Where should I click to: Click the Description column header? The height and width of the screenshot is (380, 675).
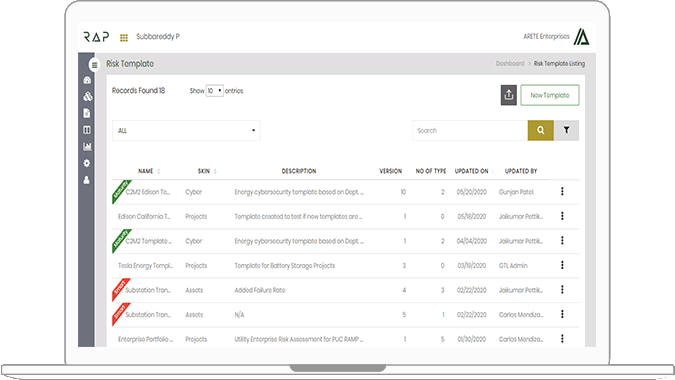[x=299, y=171]
